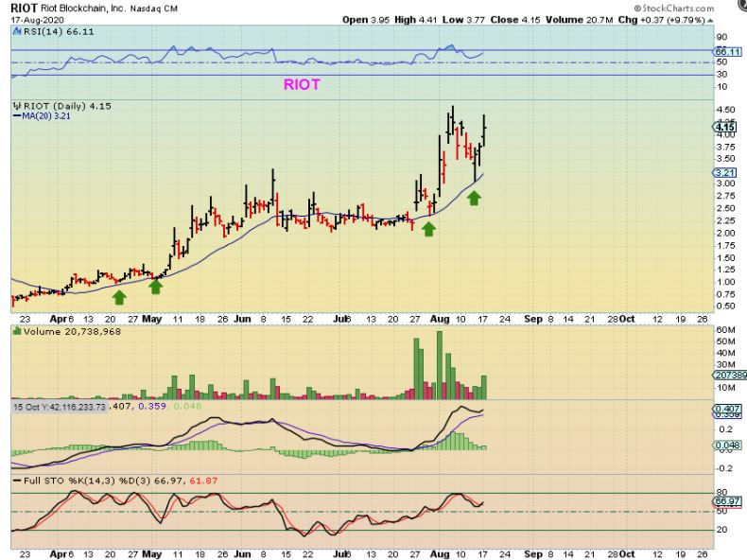
Task: Click the High 4.41 value
Action: coord(415,20)
